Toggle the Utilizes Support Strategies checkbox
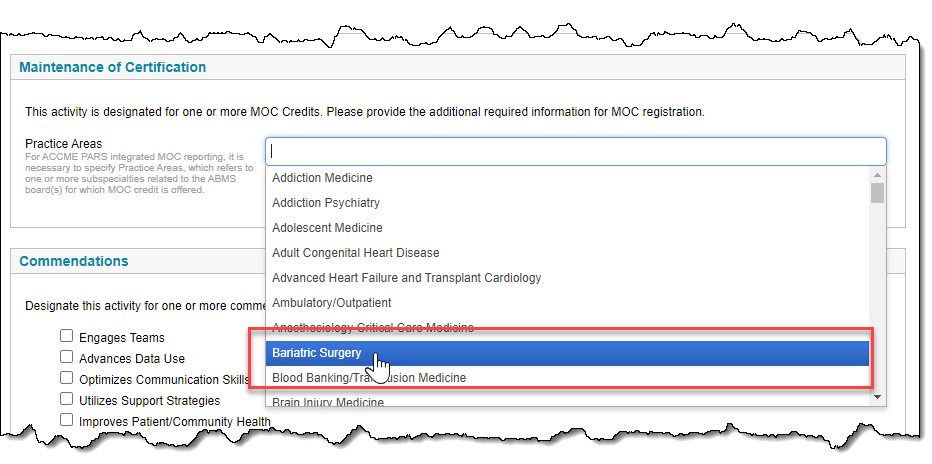 [67, 399]
